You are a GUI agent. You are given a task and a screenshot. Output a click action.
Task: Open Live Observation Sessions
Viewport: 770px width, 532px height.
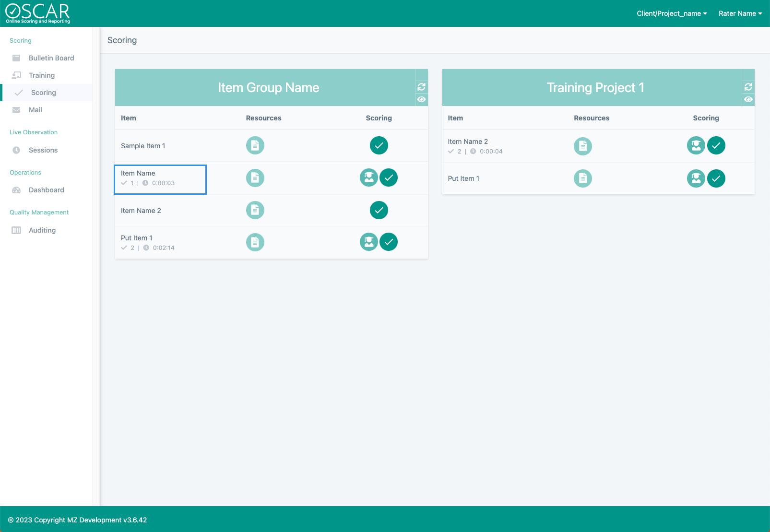(43, 150)
